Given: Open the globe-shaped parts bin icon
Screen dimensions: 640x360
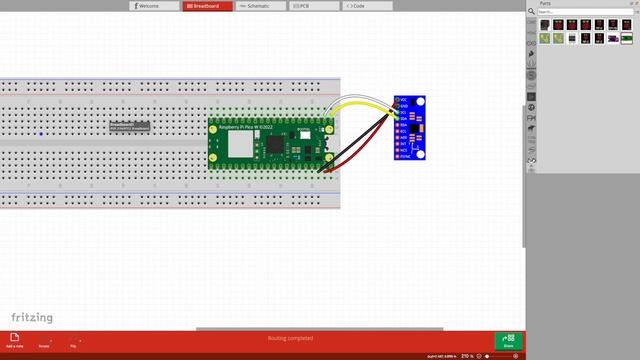Looking at the screenshot, I should click(531, 107).
